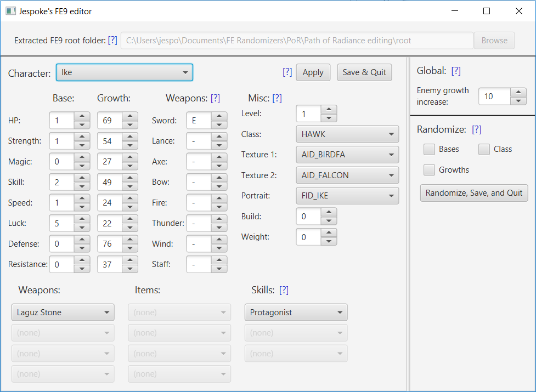Click the FE9 root folder path field
The width and height of the screenshot is (536, 392).
297,40
